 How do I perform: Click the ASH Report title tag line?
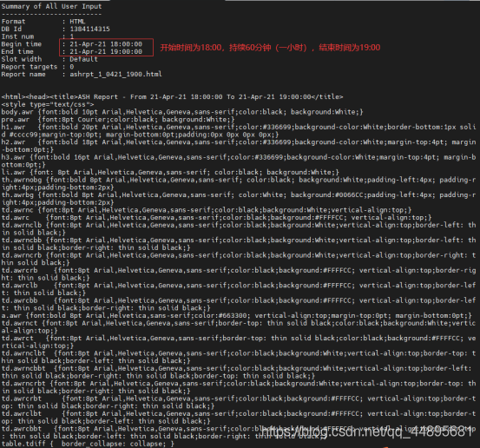[172, 96]
